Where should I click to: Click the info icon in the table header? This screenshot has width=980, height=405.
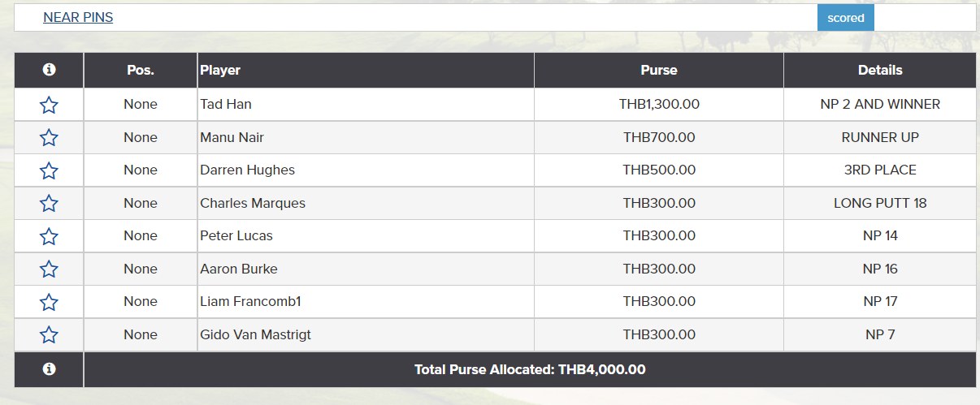click(x=49, y=70)
